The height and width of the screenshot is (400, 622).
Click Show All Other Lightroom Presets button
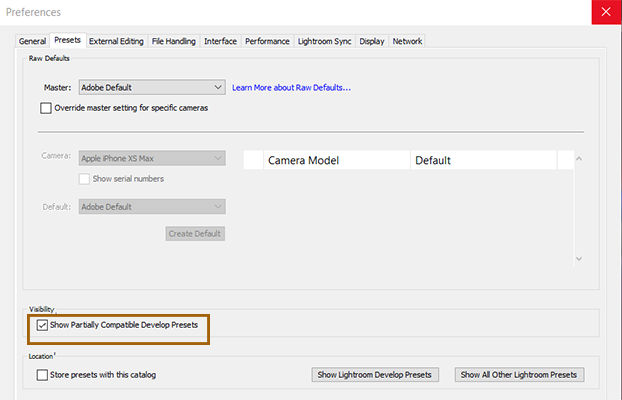tap(519, 375)
